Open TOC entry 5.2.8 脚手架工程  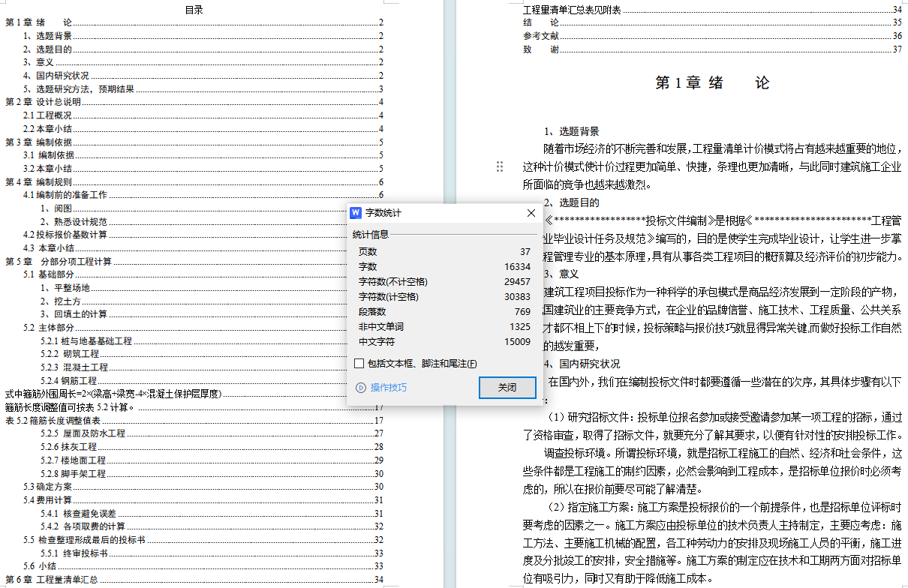click(212, 474)
